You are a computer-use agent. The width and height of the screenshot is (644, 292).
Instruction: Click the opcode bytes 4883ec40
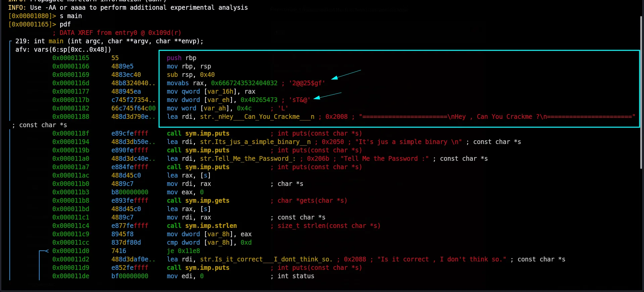[x=126, y=75]
